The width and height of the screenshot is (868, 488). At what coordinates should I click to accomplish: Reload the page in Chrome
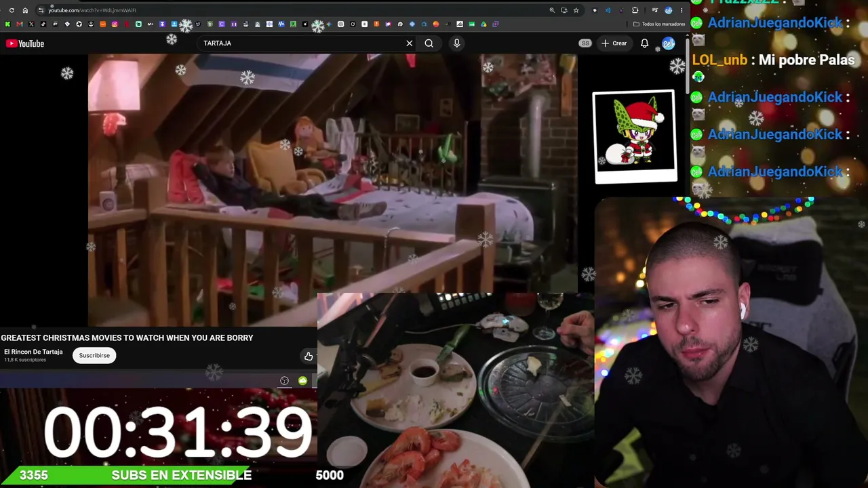[x=12, y=10]
